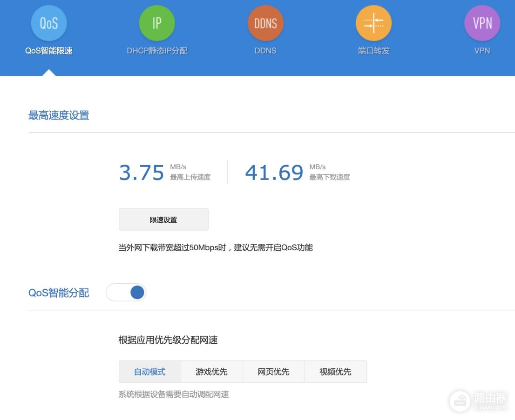Switch to the VPN text label tab
Viewport: 515px width, 420px height.
click(482, 51)
